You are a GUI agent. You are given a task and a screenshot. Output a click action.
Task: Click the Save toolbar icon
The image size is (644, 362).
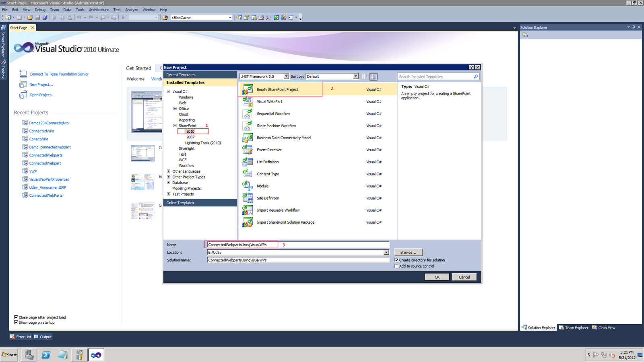[x=38, y=18]
